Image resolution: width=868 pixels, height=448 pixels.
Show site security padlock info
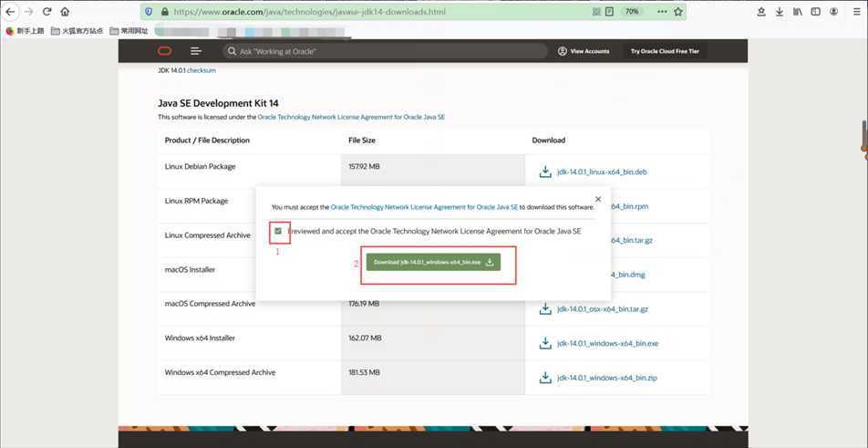click(164, 12)
